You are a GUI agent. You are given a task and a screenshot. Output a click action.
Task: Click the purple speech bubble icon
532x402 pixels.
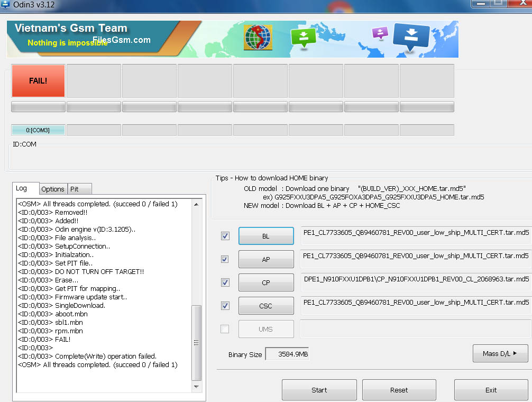(380, 33)
